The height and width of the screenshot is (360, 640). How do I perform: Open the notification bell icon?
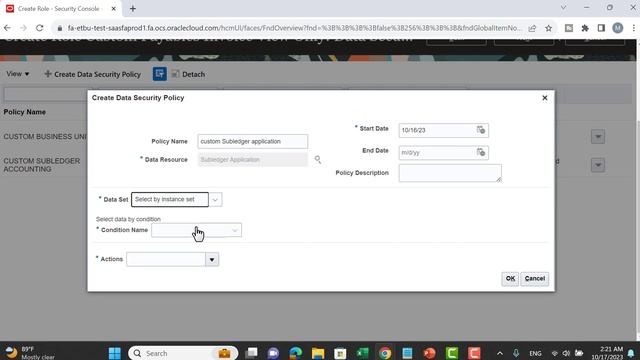click(x=631, y=353)
